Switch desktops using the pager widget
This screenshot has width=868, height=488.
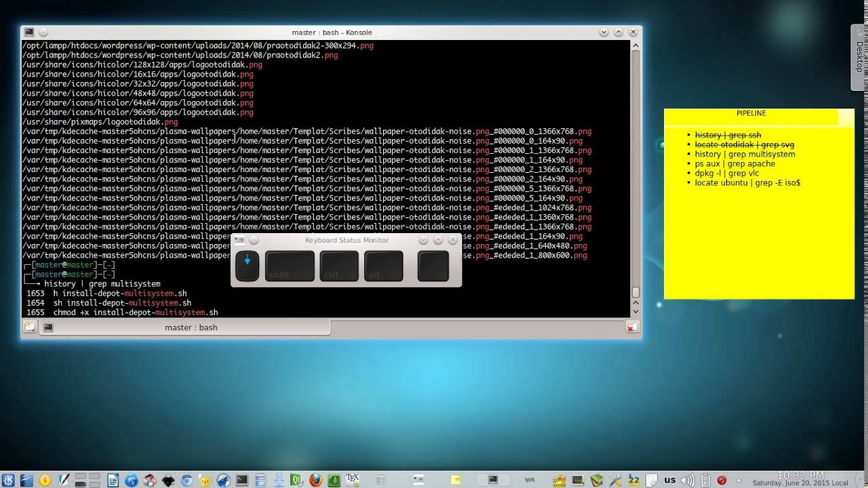tap(87, 480)
